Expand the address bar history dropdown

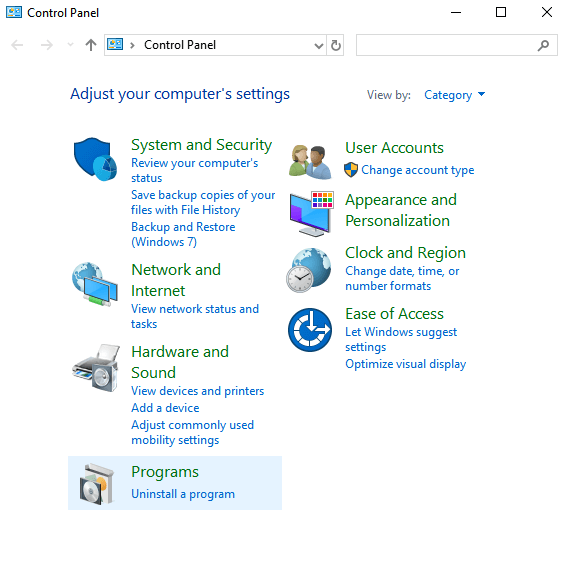tap(319, 46)
